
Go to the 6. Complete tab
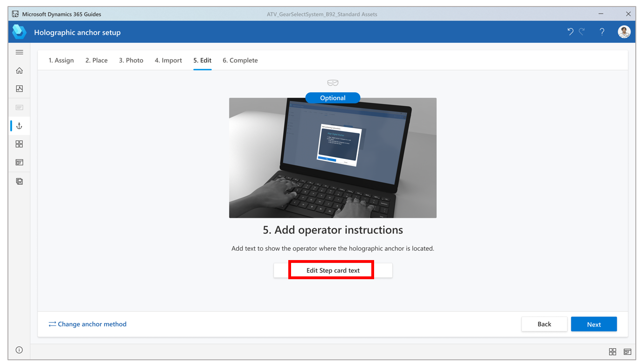click(240, 60)
